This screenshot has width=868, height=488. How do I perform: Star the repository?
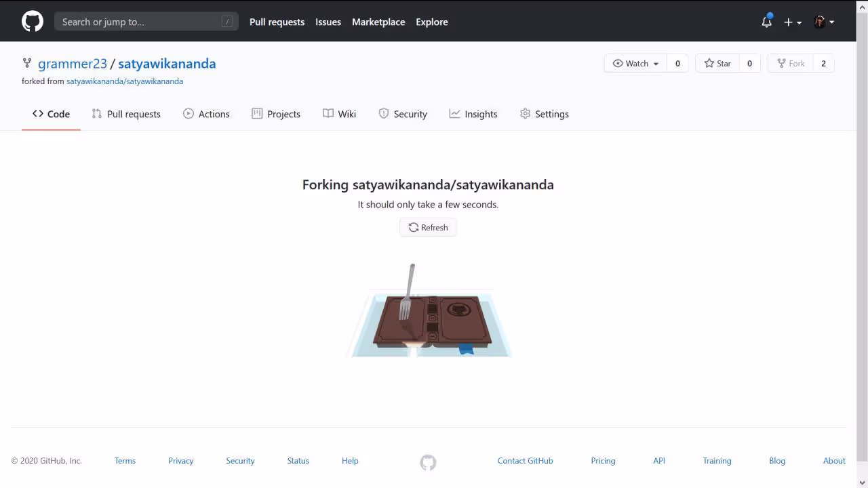(717, 63)
